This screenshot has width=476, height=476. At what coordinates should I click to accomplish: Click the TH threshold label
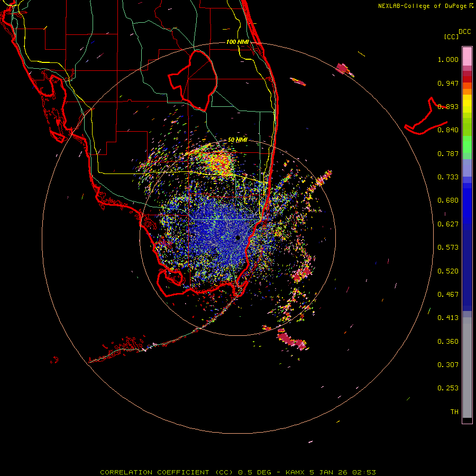[454, 412]
